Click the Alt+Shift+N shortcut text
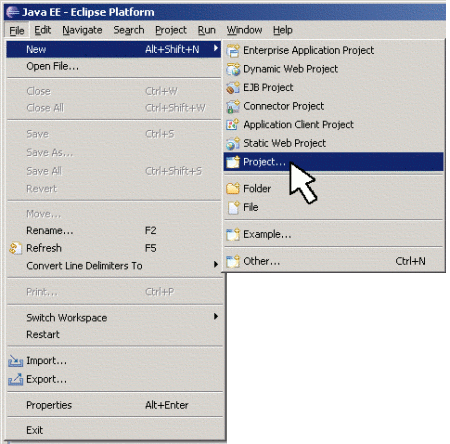Viewport: 450px width, 444px height. pyautogui.click(x=172, y=49)
